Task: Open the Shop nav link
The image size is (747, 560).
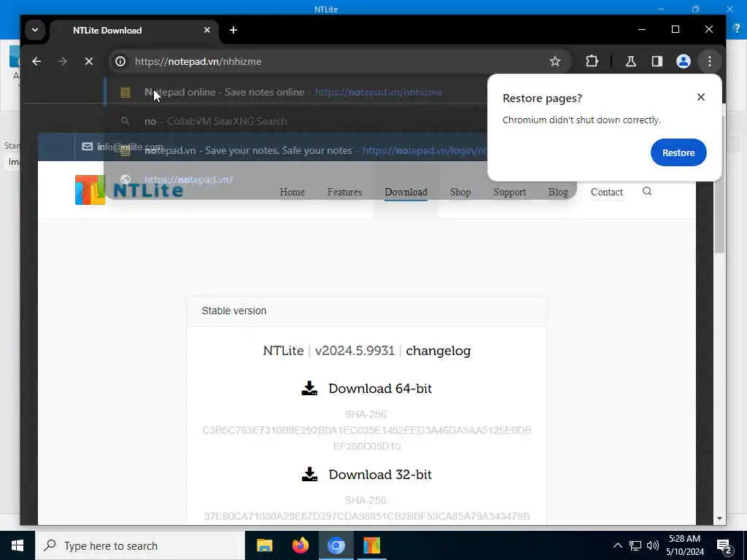Action: [460, 192]
